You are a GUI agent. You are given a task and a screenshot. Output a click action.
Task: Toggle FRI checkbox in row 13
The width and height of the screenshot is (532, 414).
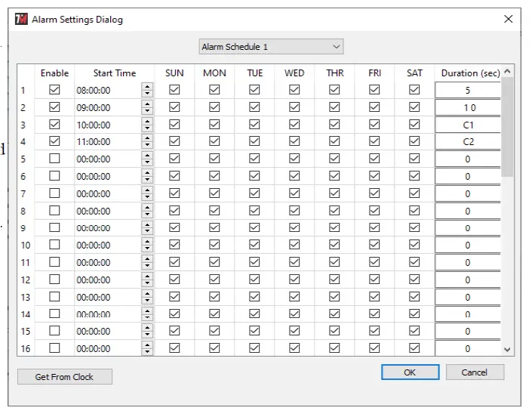pos(374,296)
